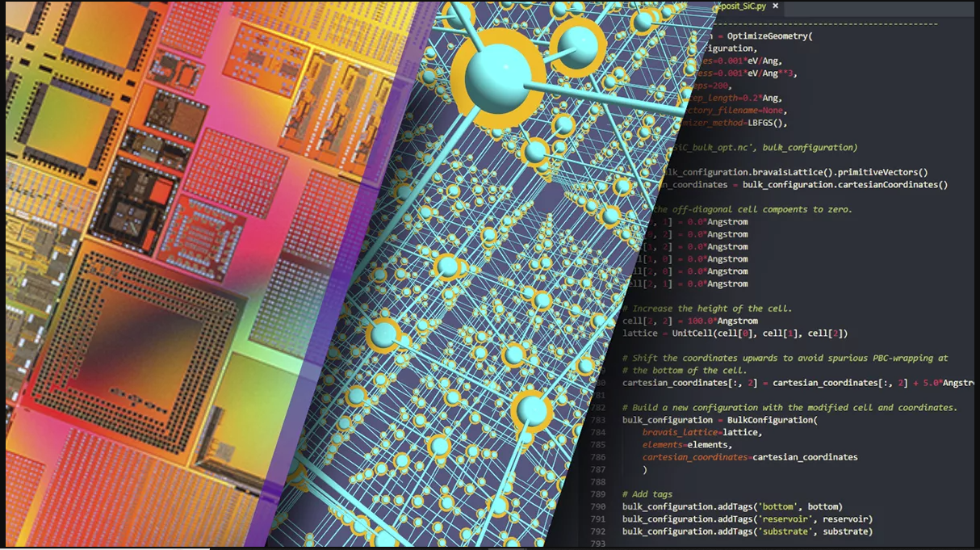Close the deposit_SiC.py tab
The width and height of the screenshot is (980, 550).
[x=776, y=6]
